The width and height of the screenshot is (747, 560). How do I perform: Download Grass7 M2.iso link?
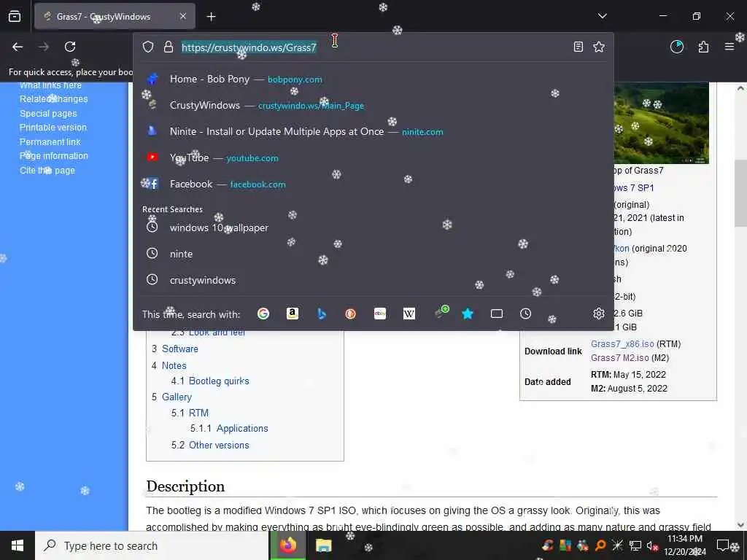(620, 357)
